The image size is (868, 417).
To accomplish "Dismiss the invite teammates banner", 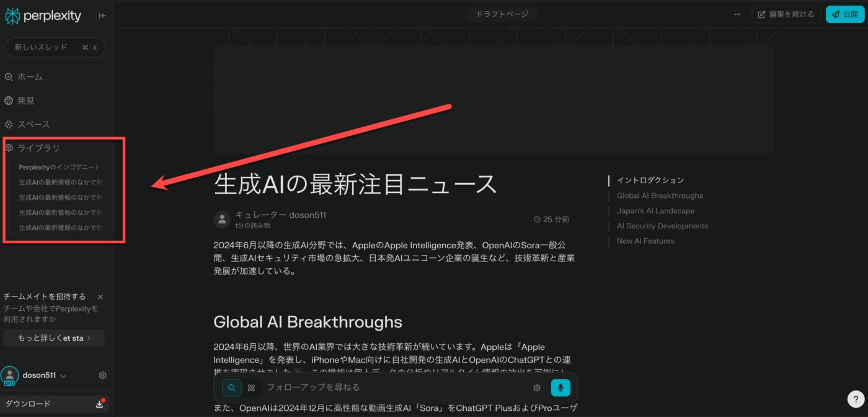I will (x=100, y=297).
